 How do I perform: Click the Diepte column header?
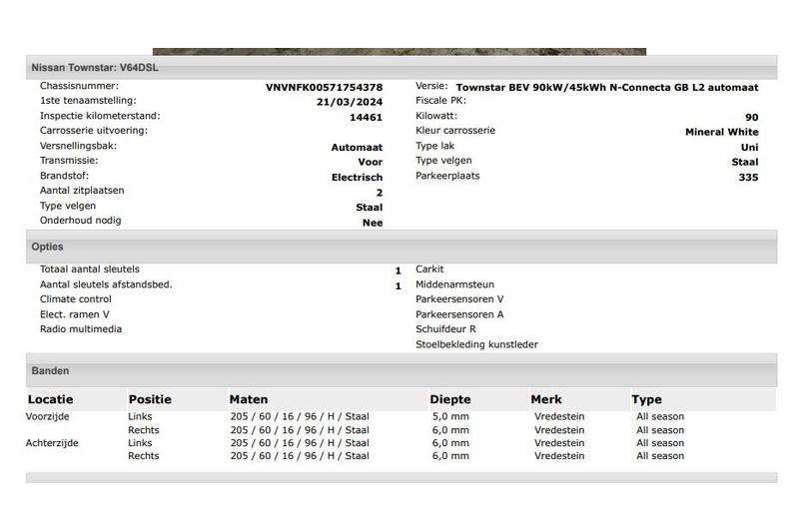click(449, 399)
